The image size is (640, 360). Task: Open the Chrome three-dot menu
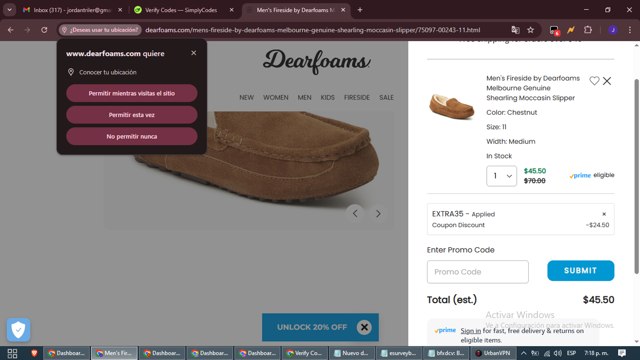[630, 30]
